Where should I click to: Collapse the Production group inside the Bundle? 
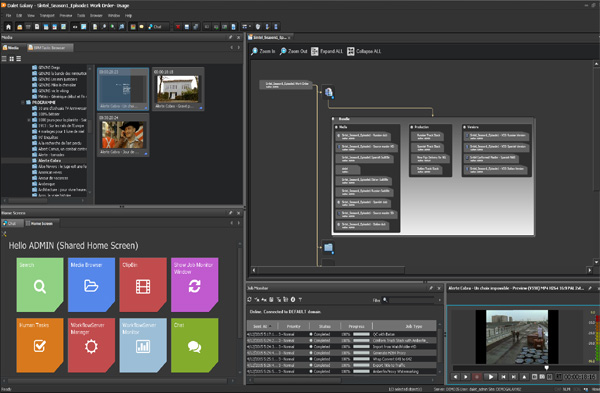(x=412, y=127)
